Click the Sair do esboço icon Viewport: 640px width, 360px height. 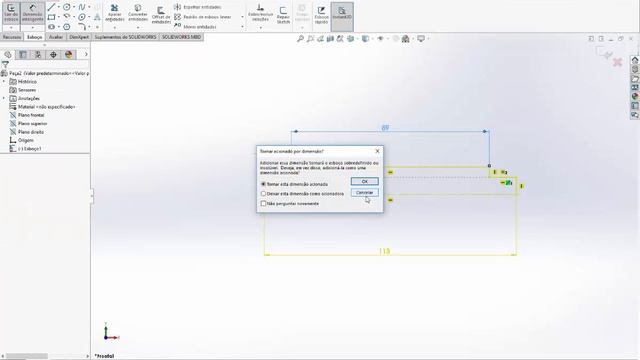[x=11, y=13]
